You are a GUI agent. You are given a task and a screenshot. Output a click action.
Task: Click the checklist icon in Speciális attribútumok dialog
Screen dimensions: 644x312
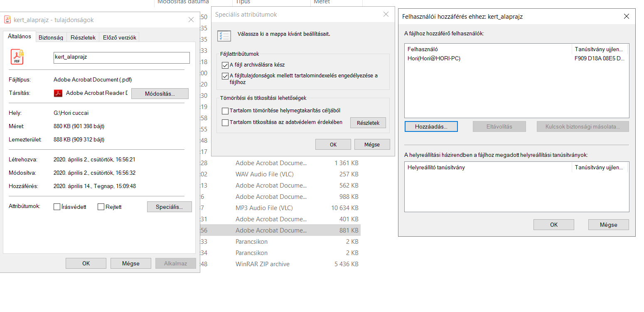tap(224, 35)
